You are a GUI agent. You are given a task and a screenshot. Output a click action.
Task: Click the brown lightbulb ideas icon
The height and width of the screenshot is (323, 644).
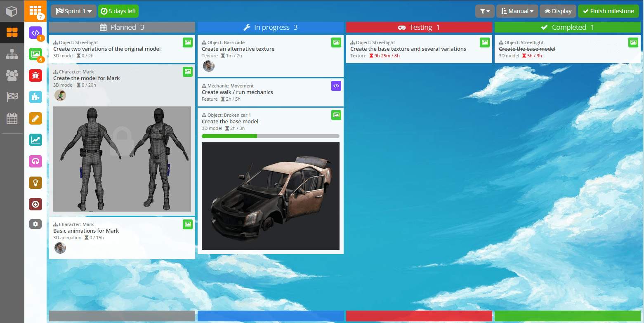coord(35,183)
